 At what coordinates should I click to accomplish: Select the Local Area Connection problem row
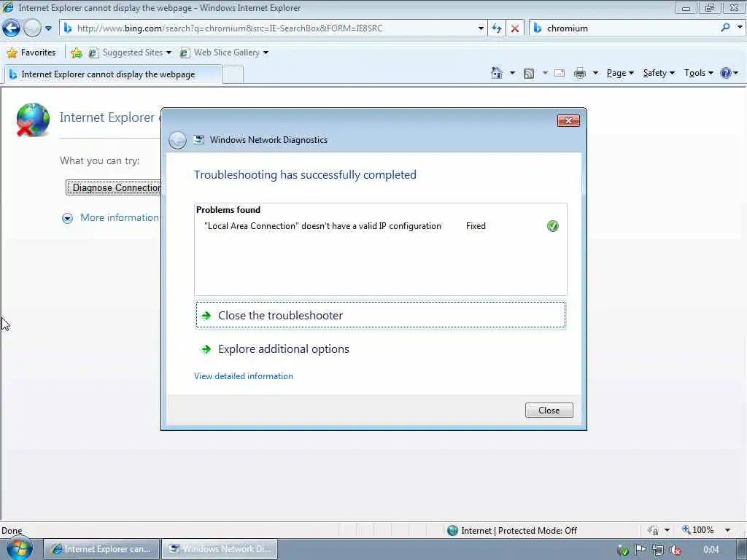click(380, 226)
